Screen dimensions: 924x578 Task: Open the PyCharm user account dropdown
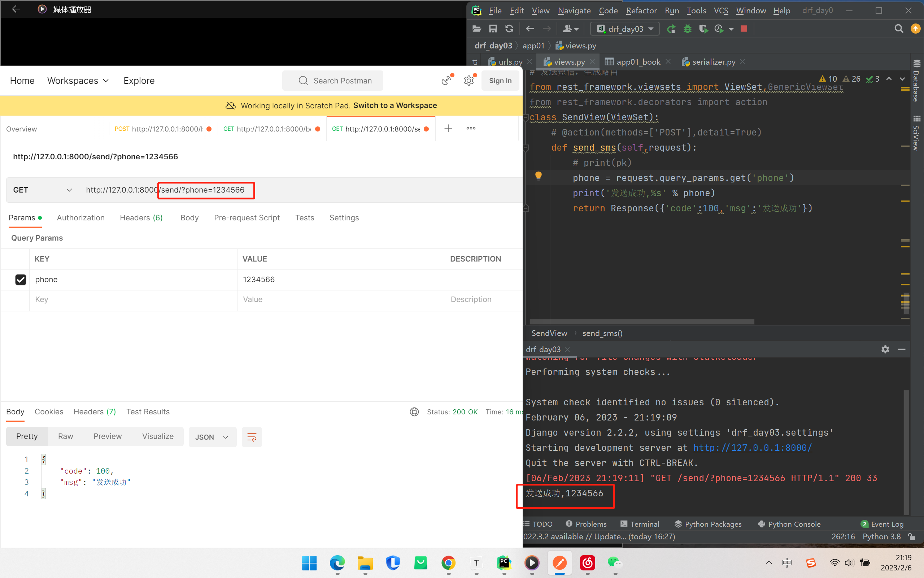pyautogui.click(x=571, y=29)
